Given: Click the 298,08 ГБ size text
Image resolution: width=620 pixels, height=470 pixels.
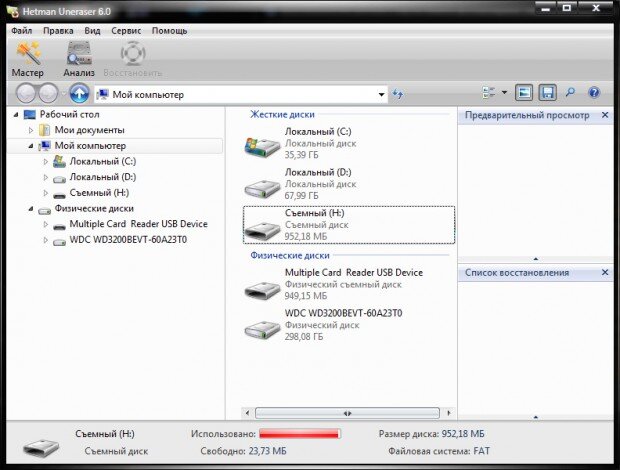Looking at the screenshot, I should tap(304, 337).
